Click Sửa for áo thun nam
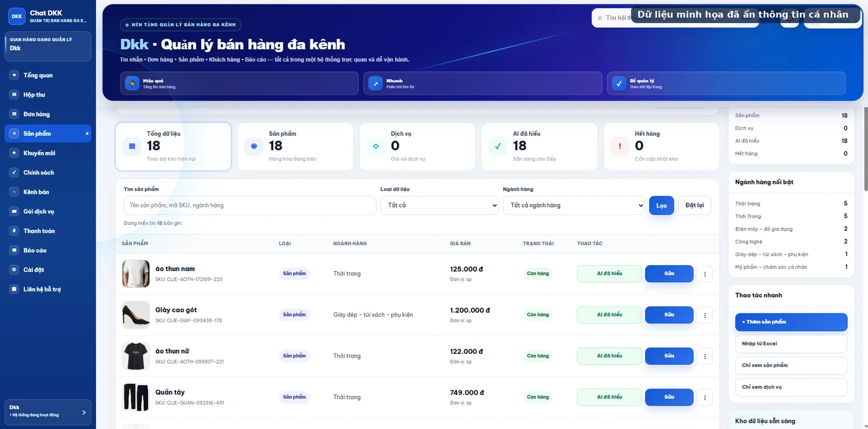The image size is (868, 429). pyautogui.click(x=669, y=273)
